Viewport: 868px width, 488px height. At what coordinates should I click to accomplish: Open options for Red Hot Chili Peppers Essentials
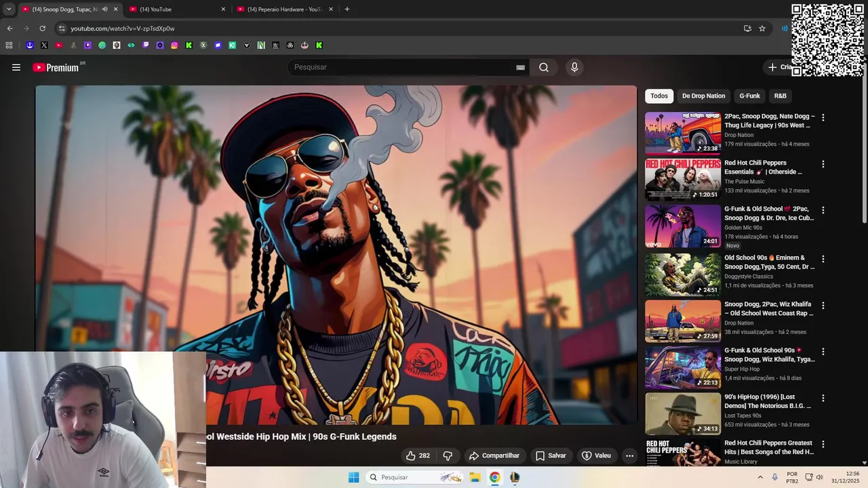[823, 164]
